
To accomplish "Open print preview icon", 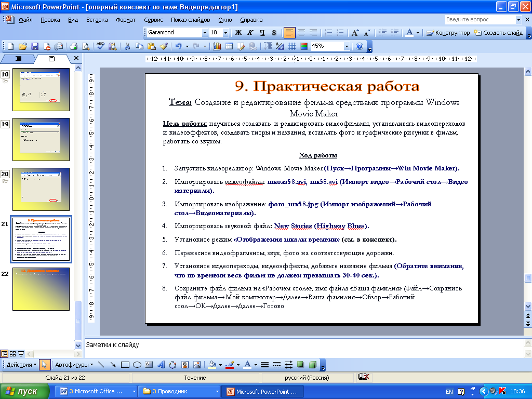I will pos(86,46).
